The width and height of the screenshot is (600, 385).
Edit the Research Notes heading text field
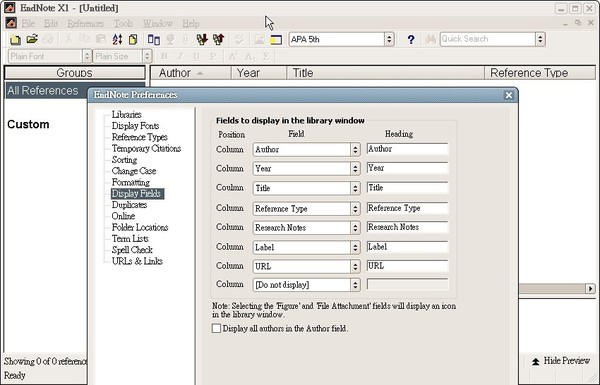(x=407, y=227)
